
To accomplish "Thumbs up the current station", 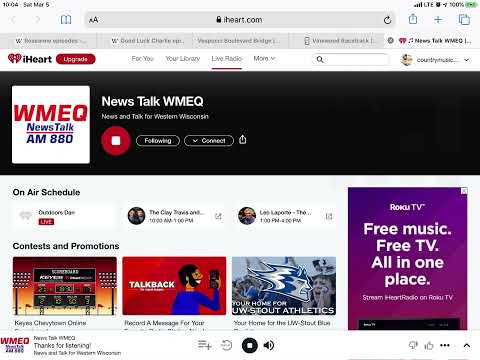I will click(429, 345).
